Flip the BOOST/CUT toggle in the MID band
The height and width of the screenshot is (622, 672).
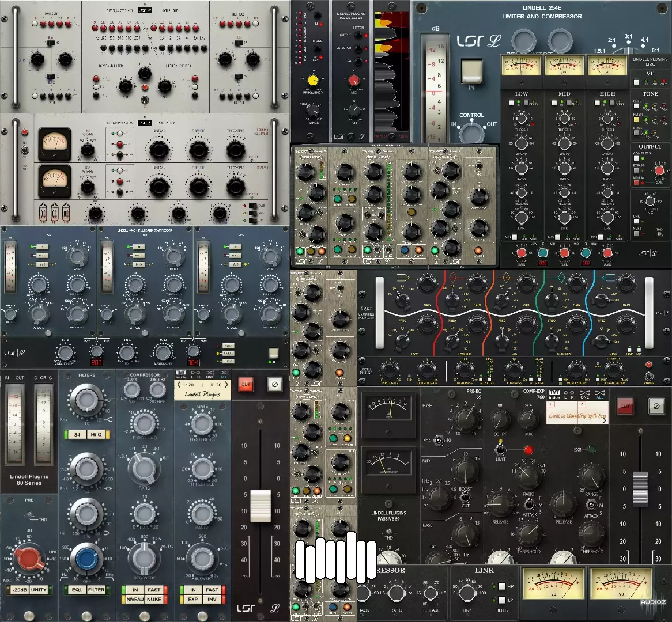pyautogui.click(x=466, y=498)
